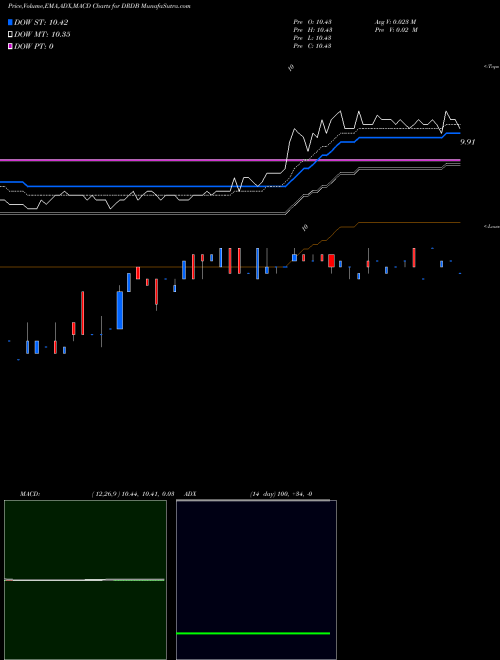Viewport: 500px width, 660px height.
Task: Select the chart title mentioning DRDB MunafaSutra.com
Action: tap(99, 7)
